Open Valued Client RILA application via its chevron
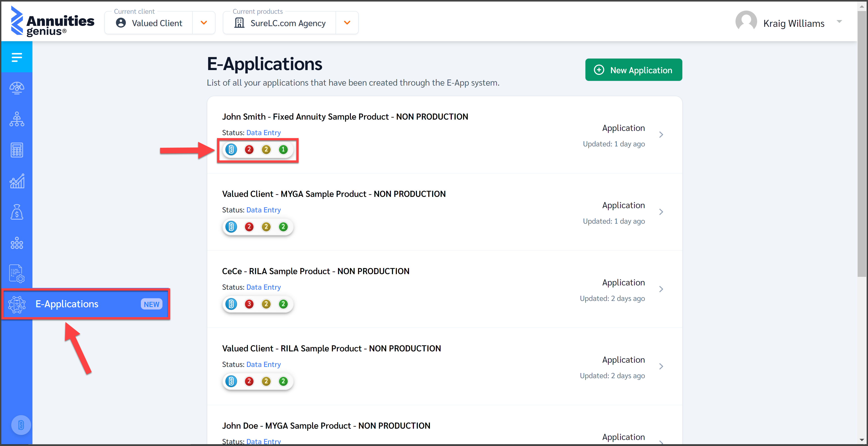868x446 pixels. point(661,366)
